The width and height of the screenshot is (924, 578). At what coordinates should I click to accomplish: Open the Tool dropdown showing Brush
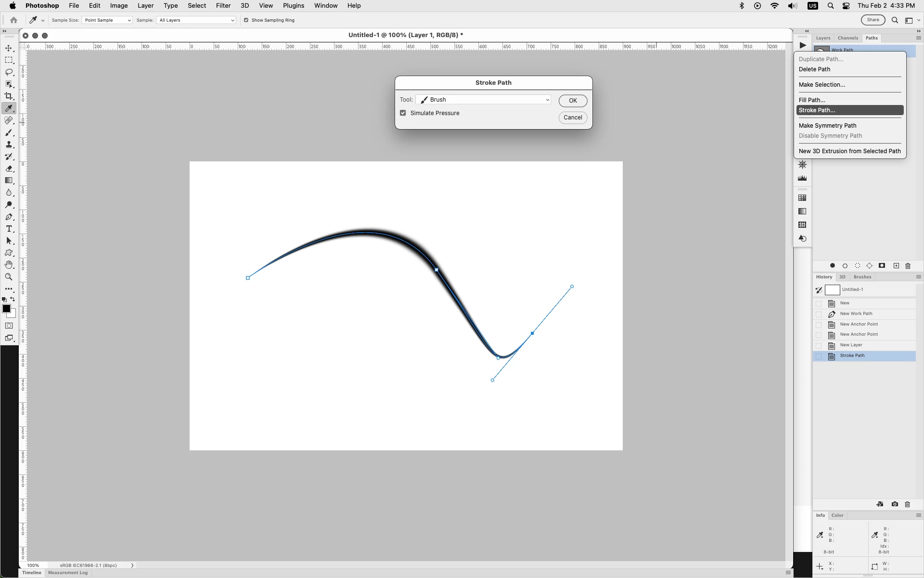pyautogui.click(x=483, y=100)
